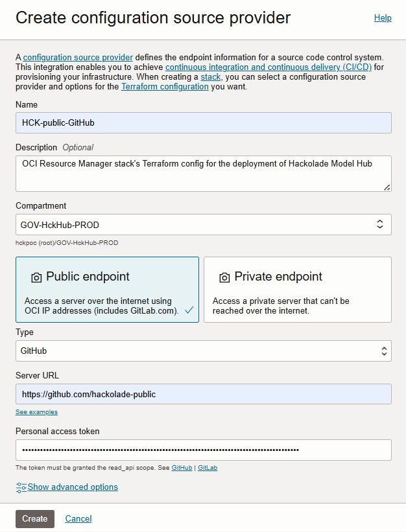This screenshot has height=532, width=406.
Task: Click the See examples link under Server URL
Action: coord(36,411)
